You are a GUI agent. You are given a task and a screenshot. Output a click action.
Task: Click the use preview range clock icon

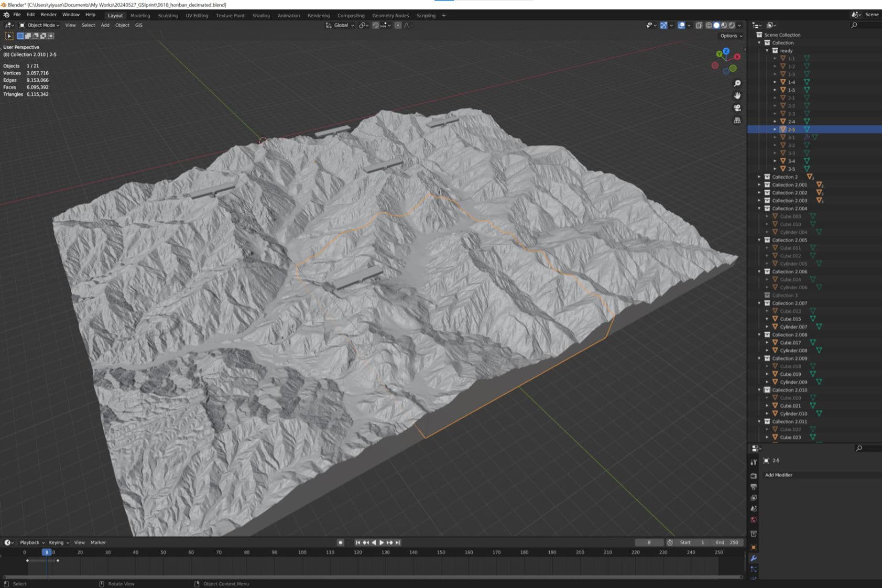[x=670, y=542]
